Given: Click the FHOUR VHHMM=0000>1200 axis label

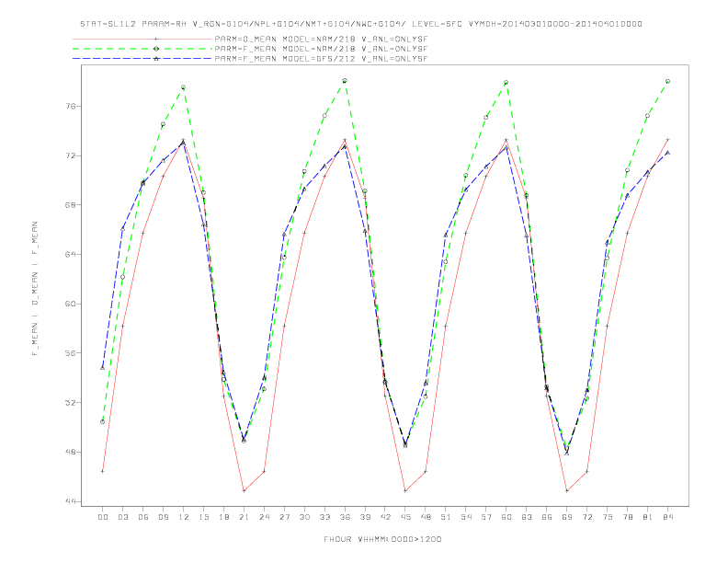Looking at the screenshot, I should point(382,539).
